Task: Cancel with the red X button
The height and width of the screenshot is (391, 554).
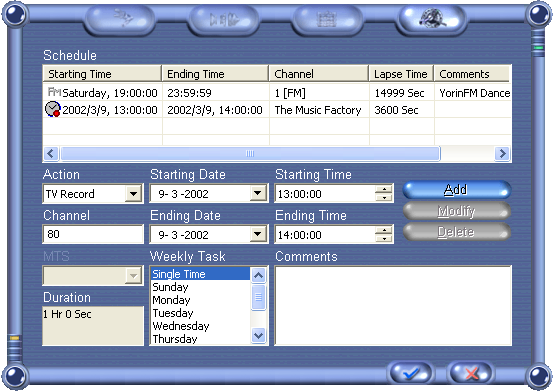Action: click(471, 373)
